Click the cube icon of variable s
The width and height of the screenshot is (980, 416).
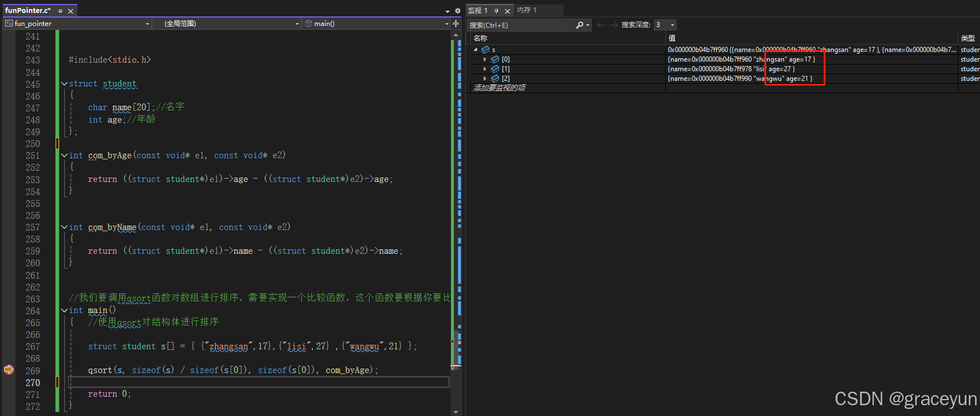coord(485,50)
